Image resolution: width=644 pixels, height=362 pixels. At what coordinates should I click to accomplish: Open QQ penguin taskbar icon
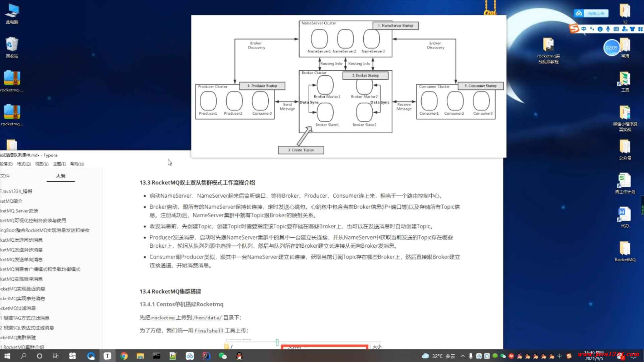pyautogui.click(x=239, y=356)
